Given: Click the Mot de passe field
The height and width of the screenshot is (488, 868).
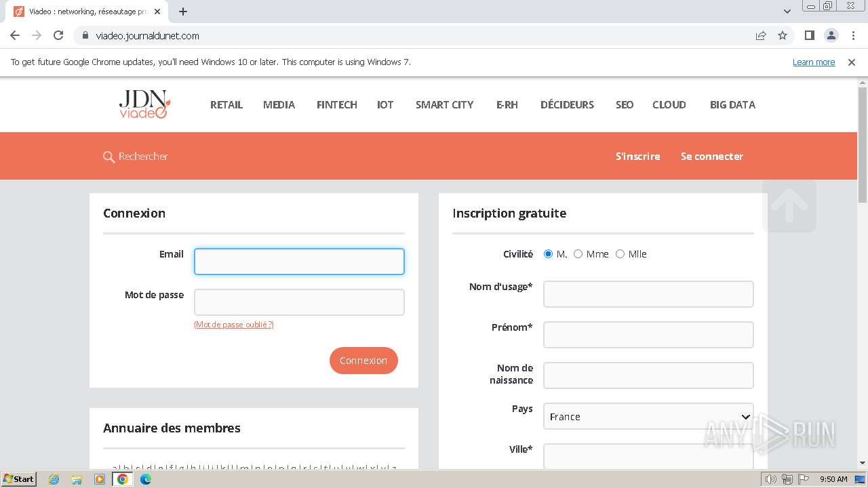Looking at the screenshot, I should pyautogui.click(x=299, y=302).
